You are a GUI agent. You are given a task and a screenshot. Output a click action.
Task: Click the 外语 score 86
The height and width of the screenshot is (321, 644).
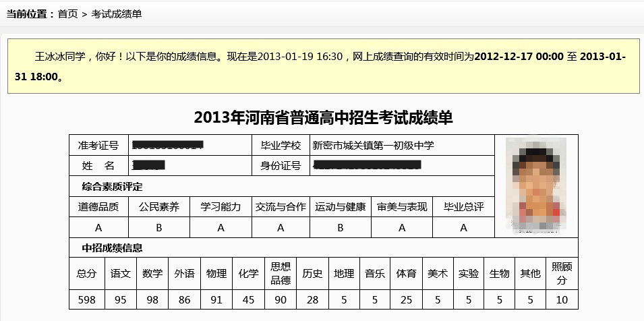click(184, 299)
